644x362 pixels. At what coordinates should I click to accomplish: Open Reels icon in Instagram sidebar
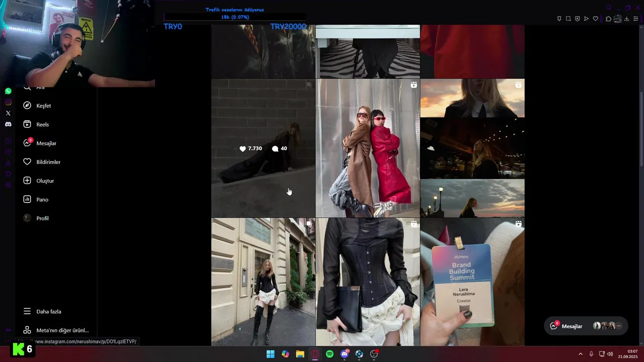(27, 124)
